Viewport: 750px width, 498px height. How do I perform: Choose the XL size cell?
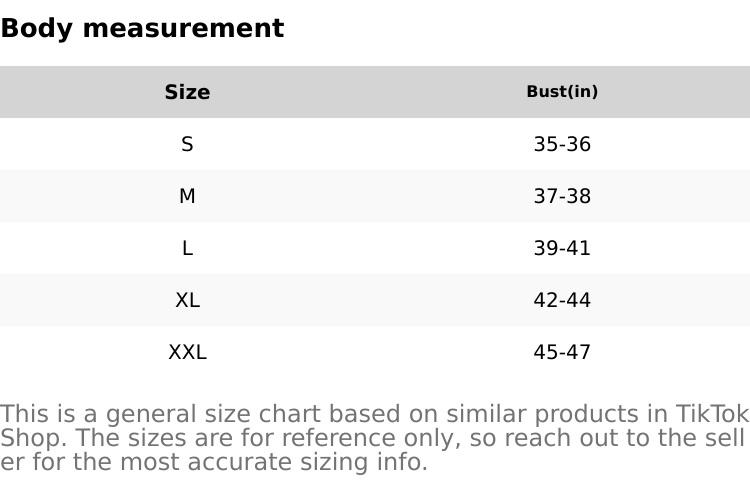(187, 300)
